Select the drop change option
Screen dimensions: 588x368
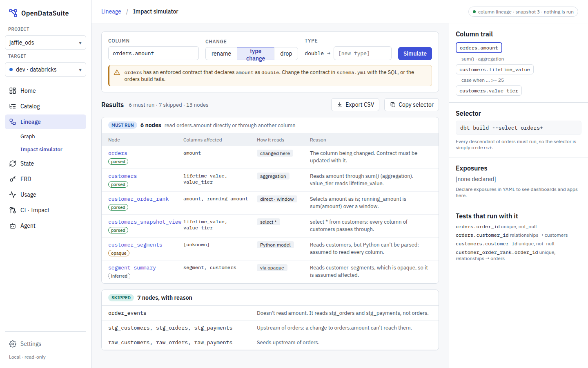286,54
